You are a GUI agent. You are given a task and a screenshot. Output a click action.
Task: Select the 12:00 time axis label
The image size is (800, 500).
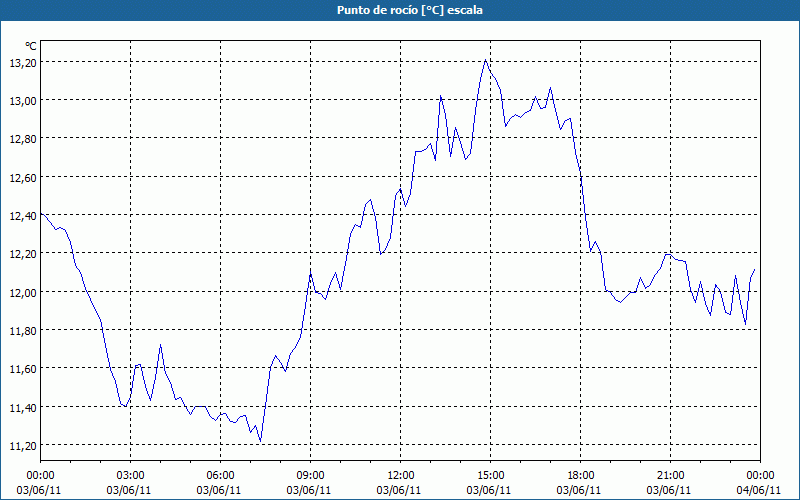tap(401, 475)
